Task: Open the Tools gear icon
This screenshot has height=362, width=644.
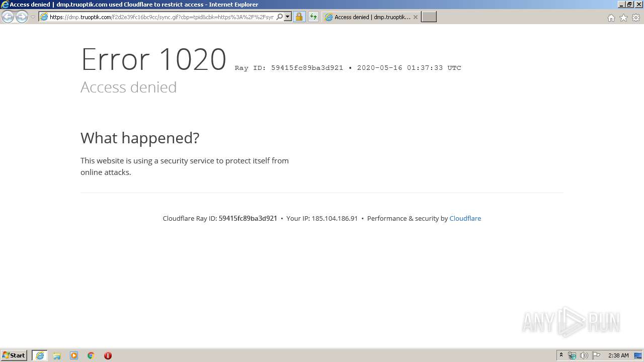Action: click(x=636, y=18)
